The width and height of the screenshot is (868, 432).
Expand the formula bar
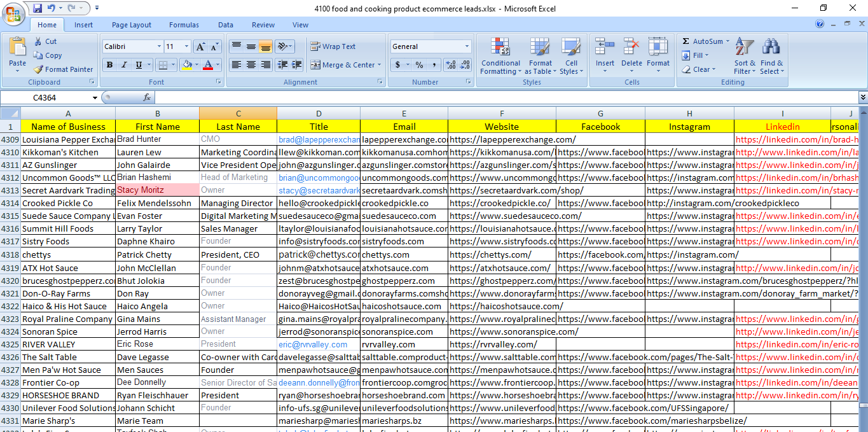[x=863, y=97]
